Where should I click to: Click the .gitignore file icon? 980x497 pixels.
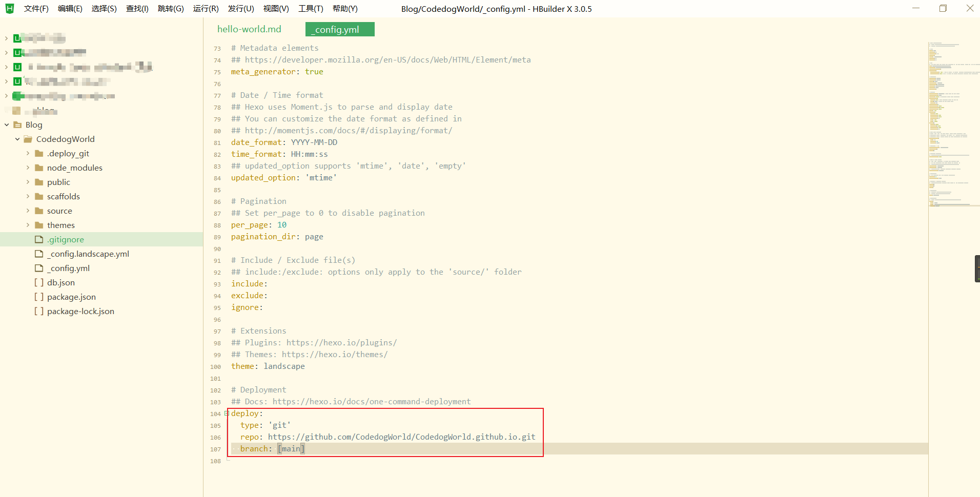tap(39, 240)
